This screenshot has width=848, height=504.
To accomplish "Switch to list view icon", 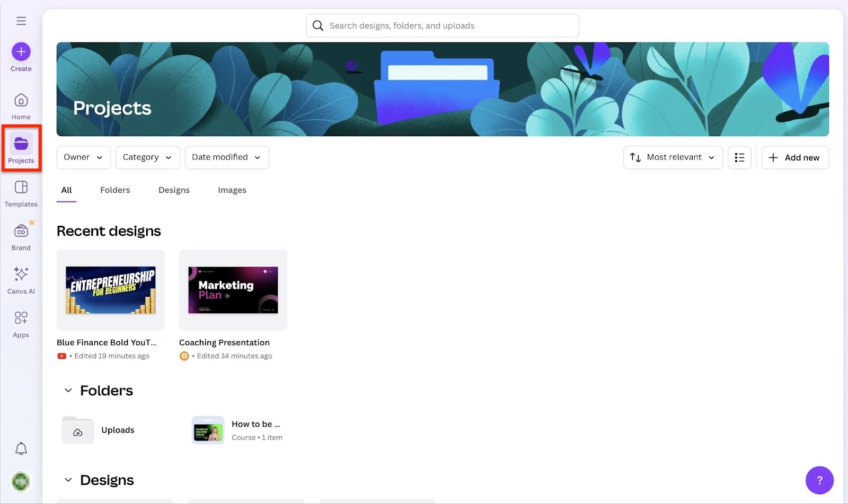I will [739, 157].
